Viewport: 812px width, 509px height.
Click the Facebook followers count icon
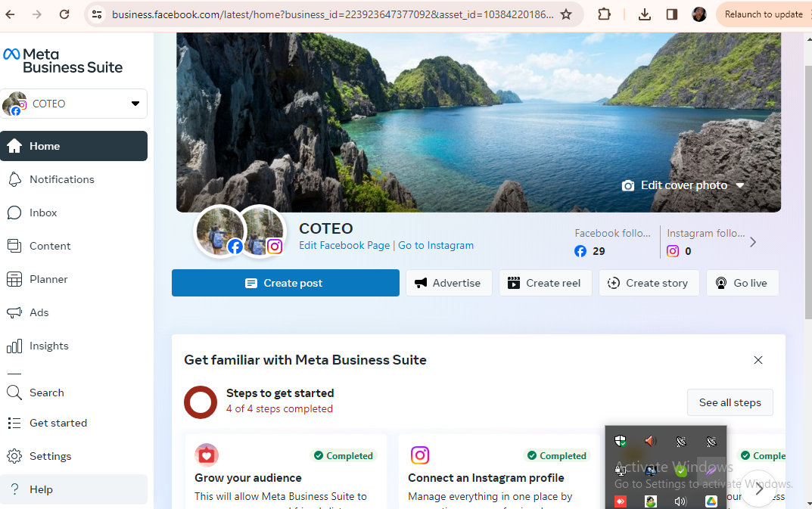(580, 251)
